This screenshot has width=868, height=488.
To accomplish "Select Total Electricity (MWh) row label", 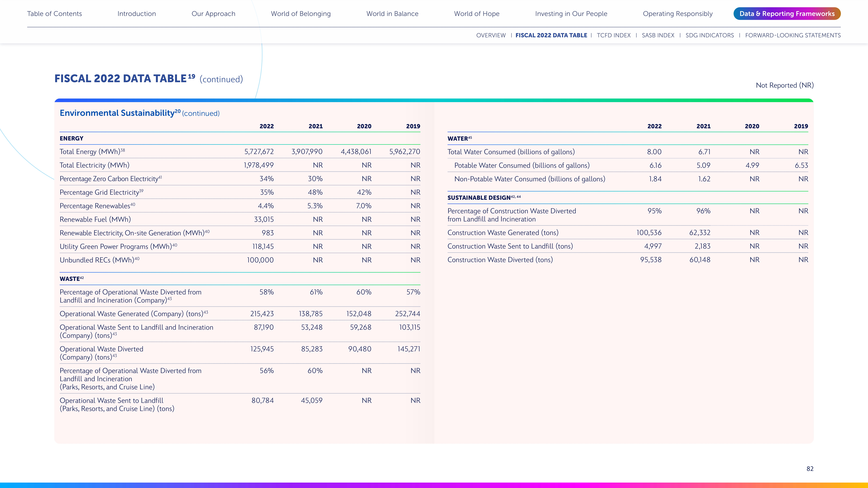I will 94,165.
